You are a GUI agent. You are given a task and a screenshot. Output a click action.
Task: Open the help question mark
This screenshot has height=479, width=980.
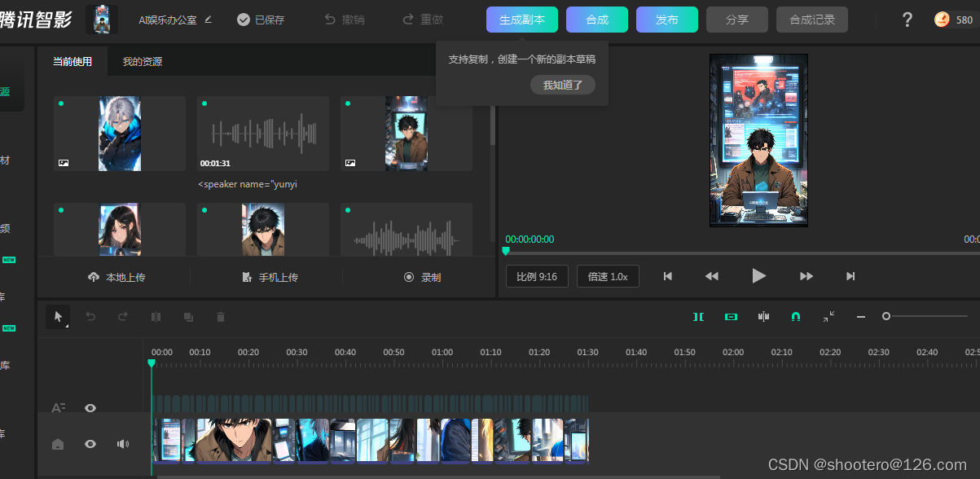907,20
